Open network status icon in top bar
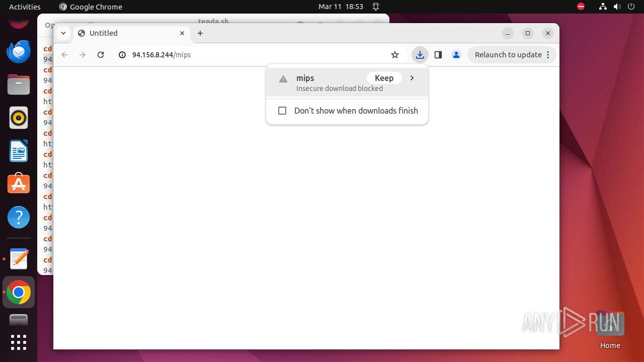The image size is (644, 362). point(603,7)
